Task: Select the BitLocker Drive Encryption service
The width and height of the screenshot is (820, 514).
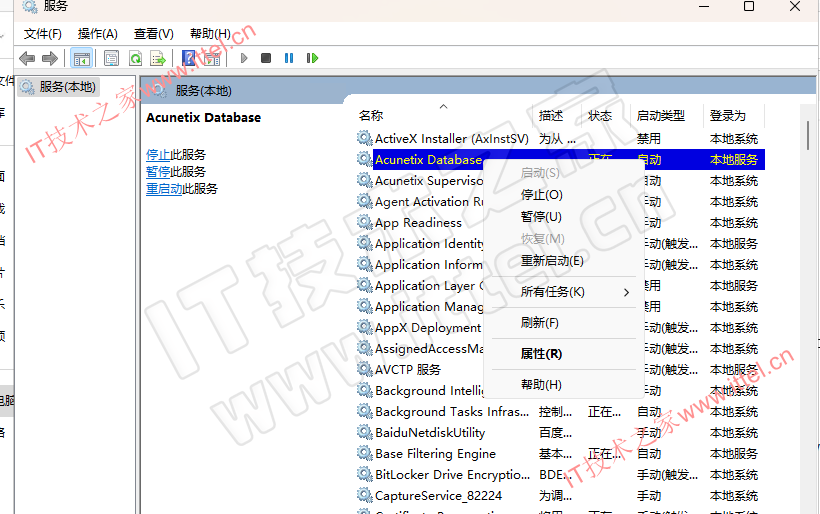Action: click(x=452, y=474)
